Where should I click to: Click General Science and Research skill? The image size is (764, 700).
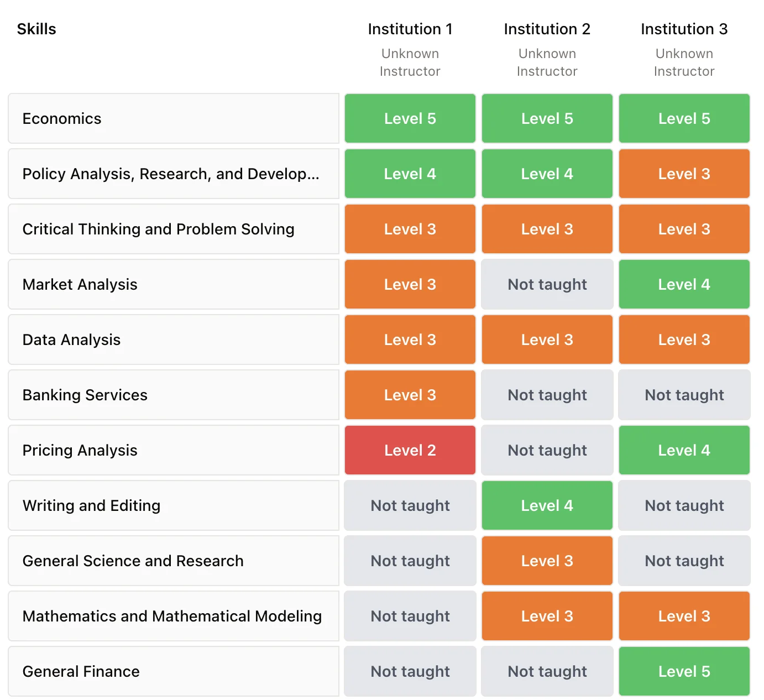tap(173, 561)
